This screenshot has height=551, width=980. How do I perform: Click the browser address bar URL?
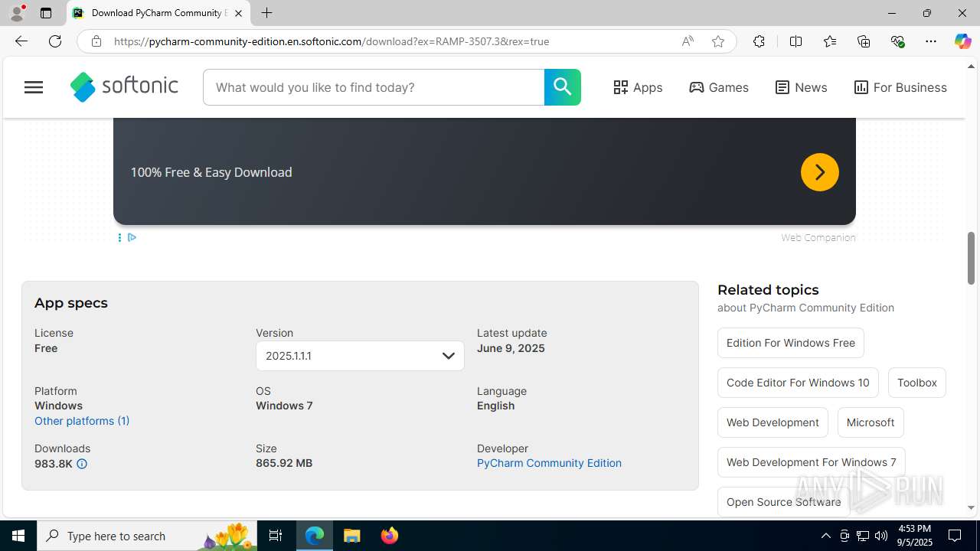[331, 41]
